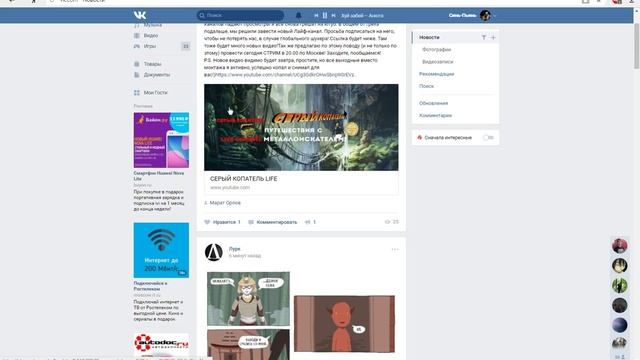The height and width of the screenshot is (360, 640).
Task: Toggle the Сначала интересные switch
Action: pos(488,138)
